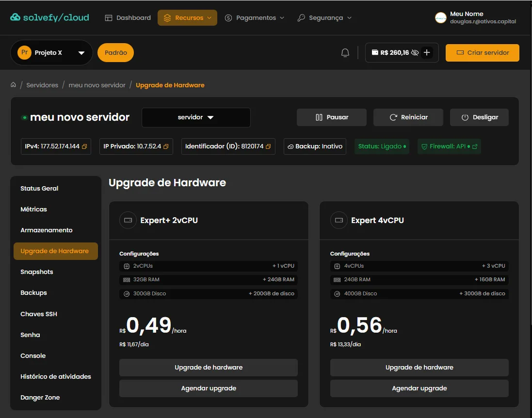The width and height of the screenshot is (532, 418).
Task: Click the Padrão badge button
Action: (116, 52)
